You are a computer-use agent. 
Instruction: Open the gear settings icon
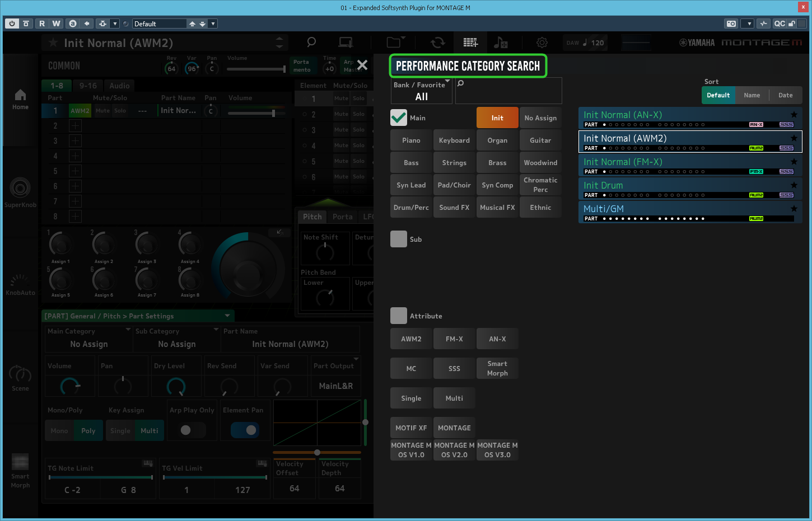pyautogui.click(x=542, y=43)
